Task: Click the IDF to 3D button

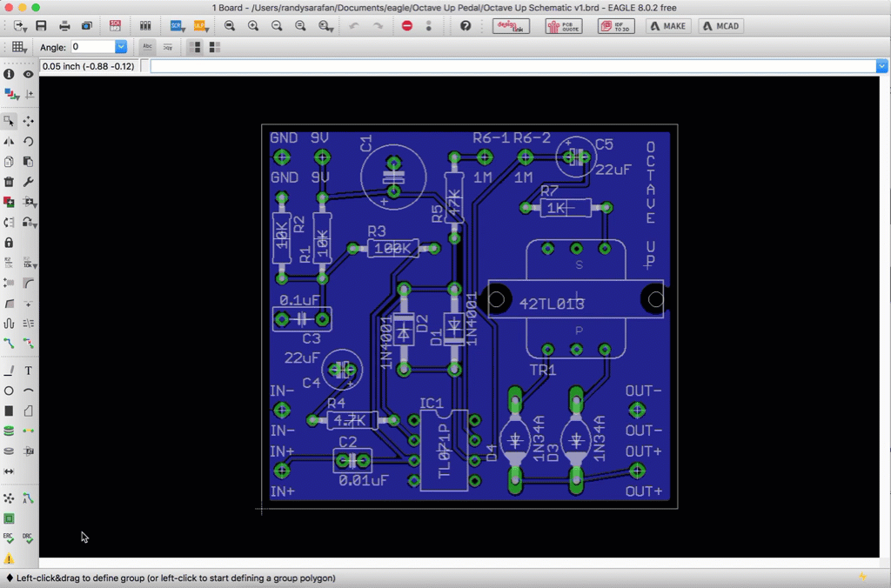Action: point(616,26)
